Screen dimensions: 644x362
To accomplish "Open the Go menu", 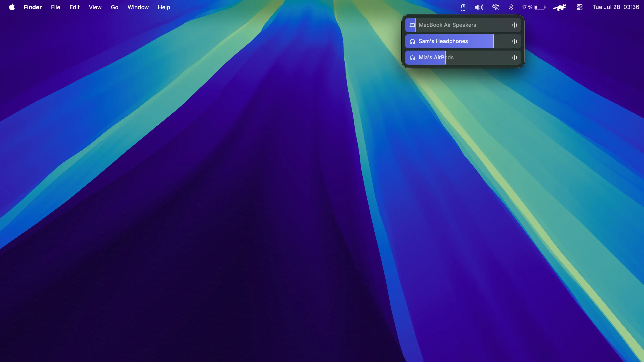I will 115,7.
